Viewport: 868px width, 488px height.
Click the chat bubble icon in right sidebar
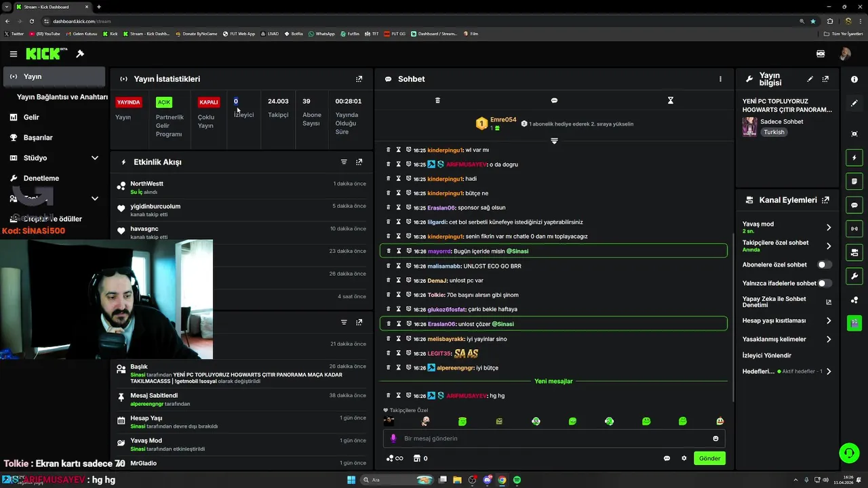(x=854, y=205)
